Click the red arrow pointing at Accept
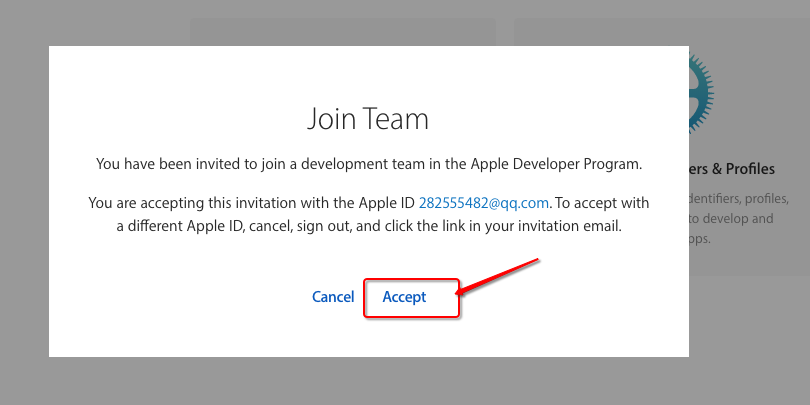 click(x=499, y=276)
